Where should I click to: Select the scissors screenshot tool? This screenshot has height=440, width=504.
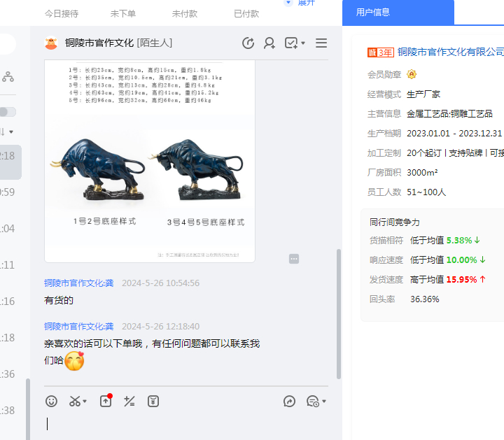coord(75,401)
